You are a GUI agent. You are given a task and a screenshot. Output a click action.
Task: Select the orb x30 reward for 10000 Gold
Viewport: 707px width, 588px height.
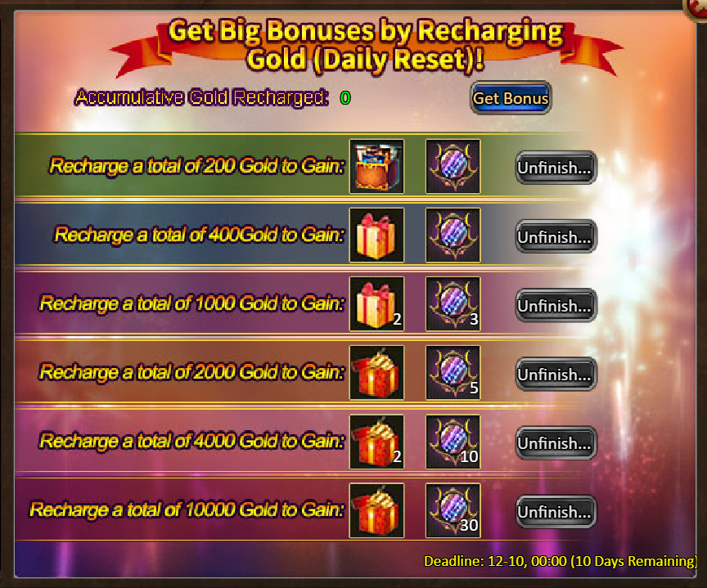coord(453,510)
